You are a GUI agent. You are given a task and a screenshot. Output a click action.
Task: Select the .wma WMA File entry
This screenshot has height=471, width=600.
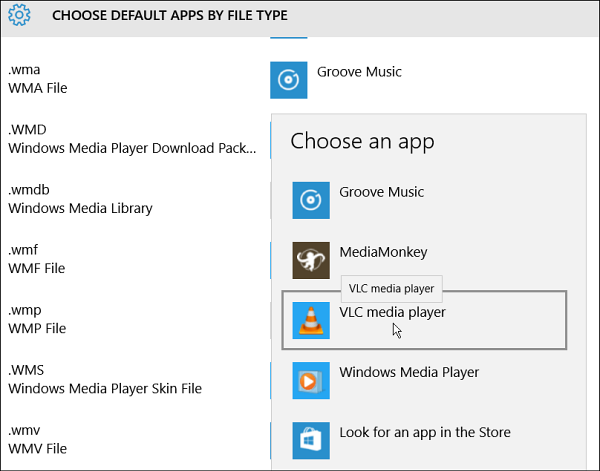(40, 79)
